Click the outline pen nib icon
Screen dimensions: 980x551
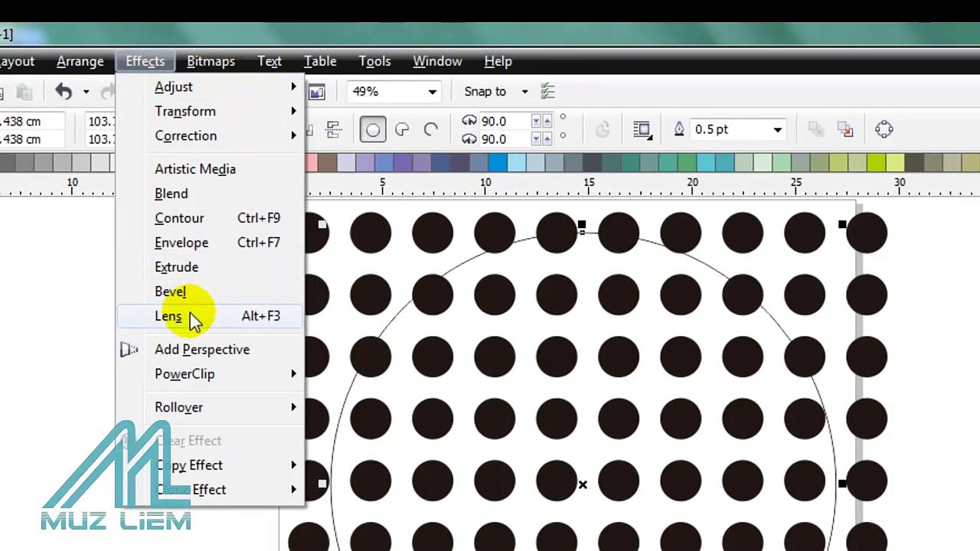(678, 130)
